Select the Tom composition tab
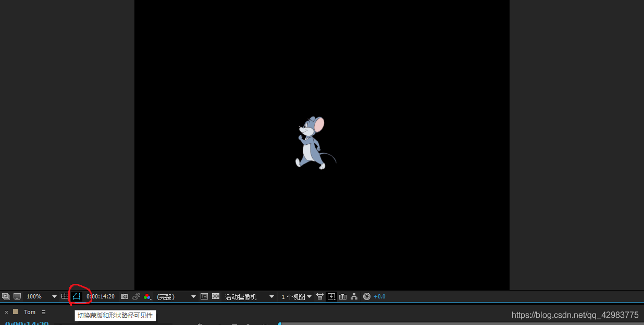Viewport: 644px width, 325px height. click(x=30, y=312)
